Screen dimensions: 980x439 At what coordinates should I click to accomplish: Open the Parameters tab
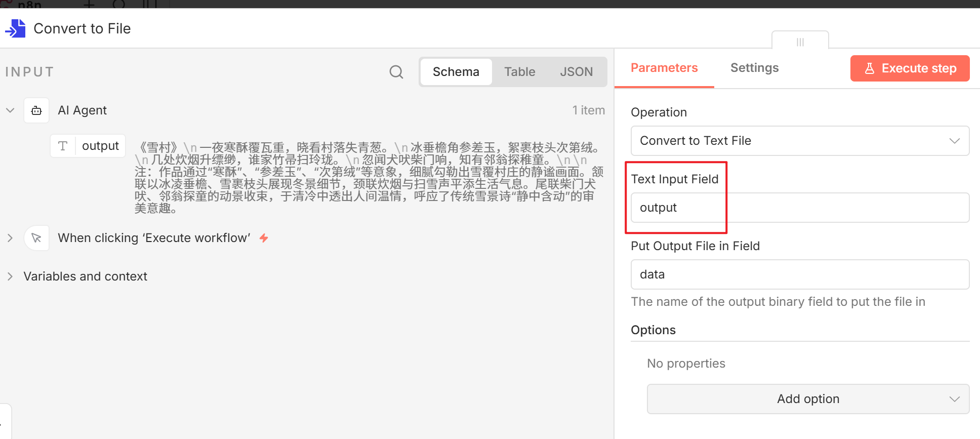tap(664, 68)
